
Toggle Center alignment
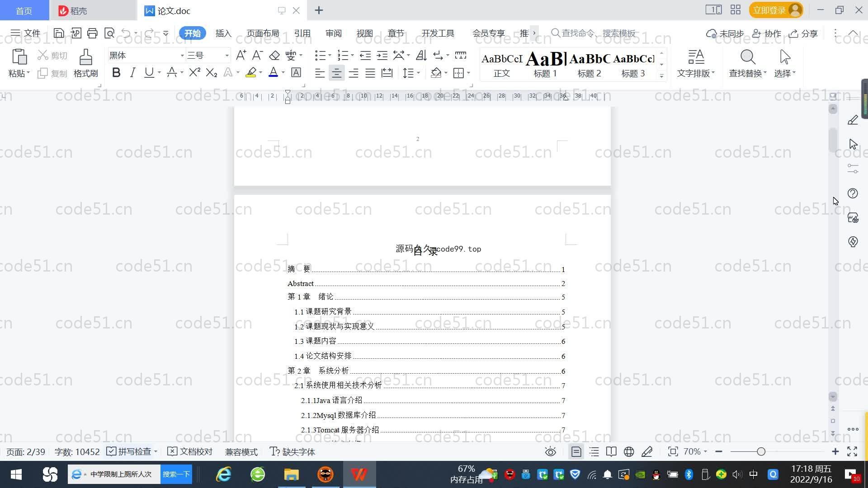click(336, 73)
